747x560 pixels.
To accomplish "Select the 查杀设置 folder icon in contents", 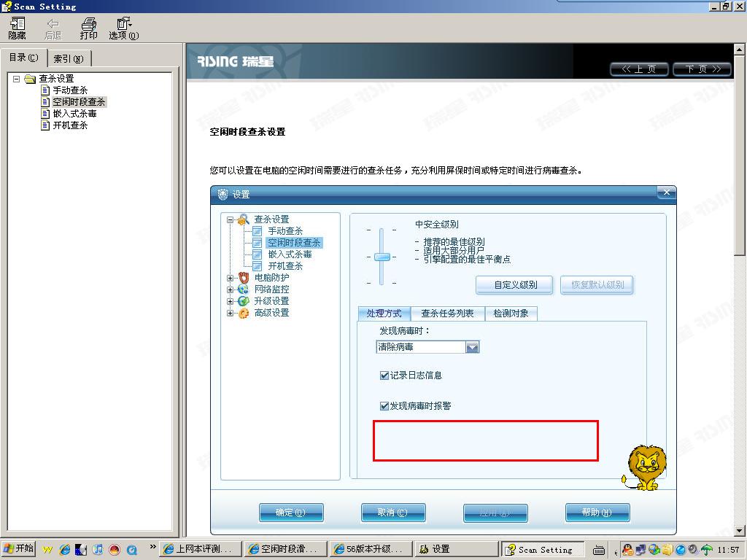I will click(x=30, y=79).
